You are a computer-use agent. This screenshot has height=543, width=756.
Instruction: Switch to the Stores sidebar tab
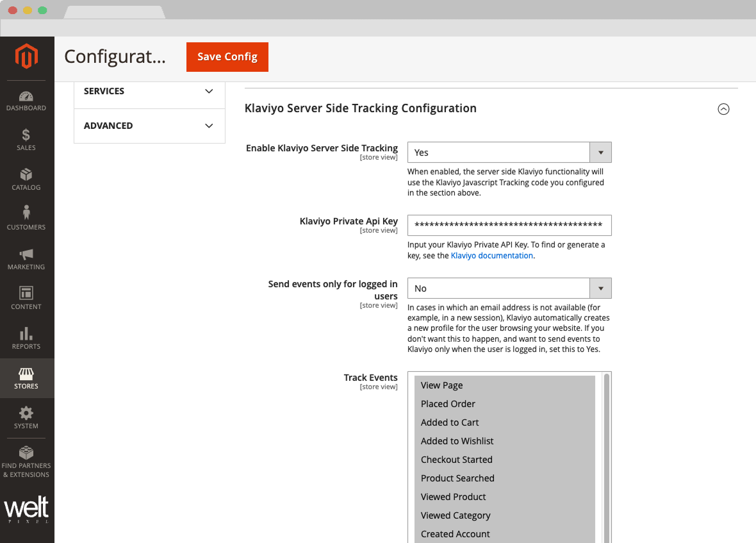(26, 378)
